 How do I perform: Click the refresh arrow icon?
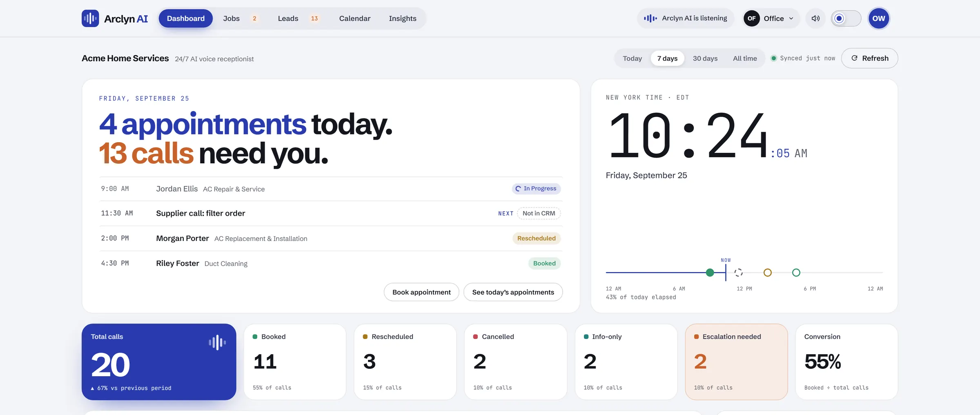point(854,58)
